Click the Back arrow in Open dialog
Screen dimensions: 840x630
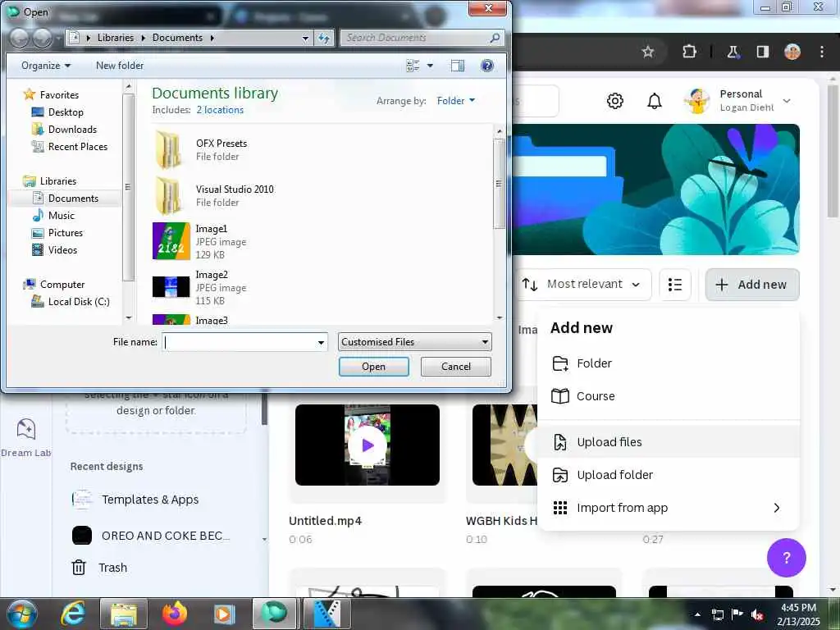tap(20, 38)
